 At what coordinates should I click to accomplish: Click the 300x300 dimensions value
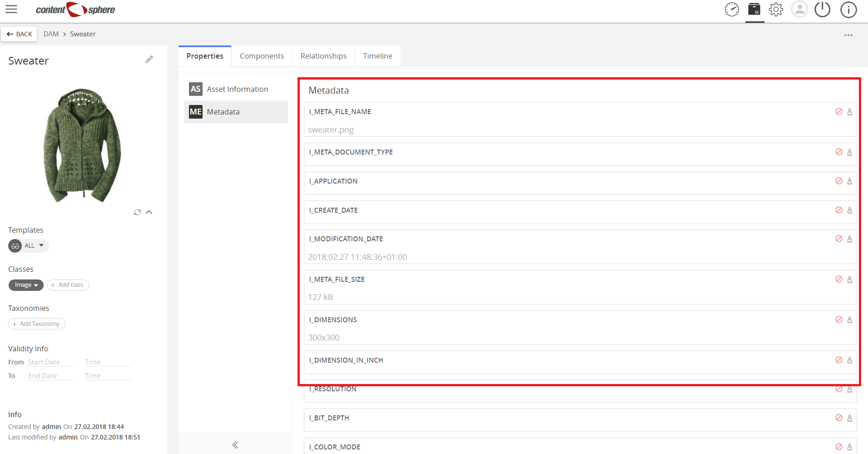324,338
